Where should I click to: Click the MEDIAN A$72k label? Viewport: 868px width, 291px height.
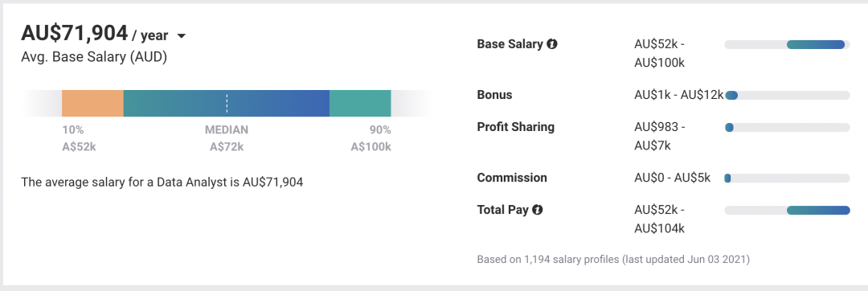point(227,138)
